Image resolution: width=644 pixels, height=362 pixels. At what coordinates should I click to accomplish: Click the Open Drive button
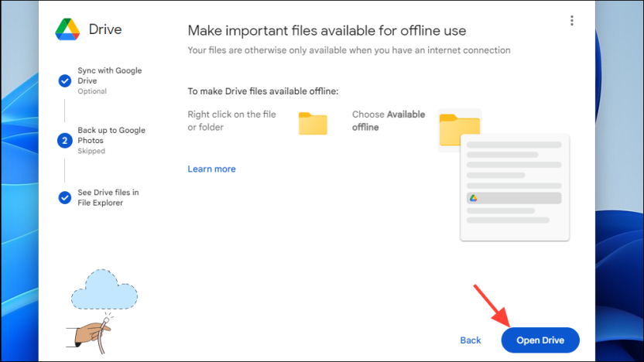(540, 340)
